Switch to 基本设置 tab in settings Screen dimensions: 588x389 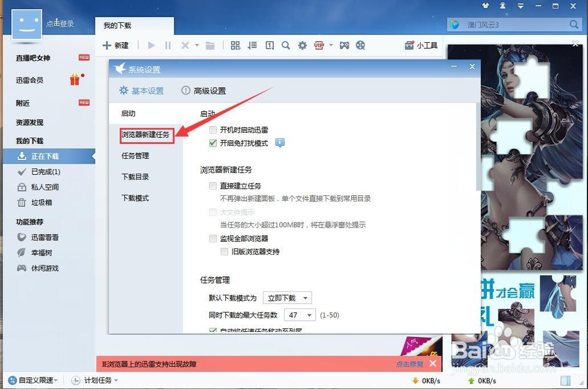click(141, 91)
